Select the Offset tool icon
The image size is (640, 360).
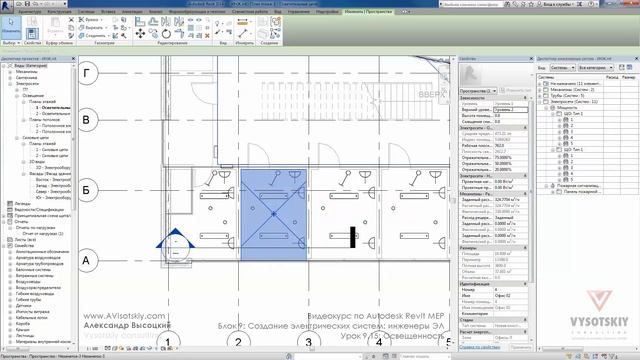click(x=153, y=22)
